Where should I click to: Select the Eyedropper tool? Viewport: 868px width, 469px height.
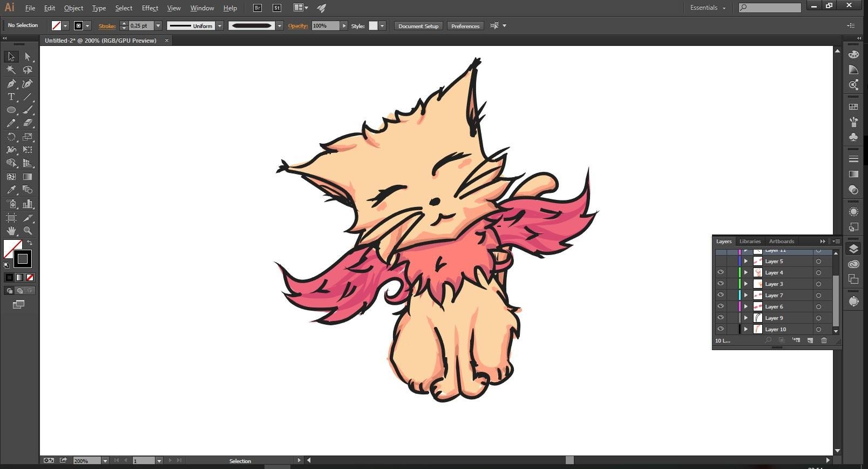coord(11,190)
